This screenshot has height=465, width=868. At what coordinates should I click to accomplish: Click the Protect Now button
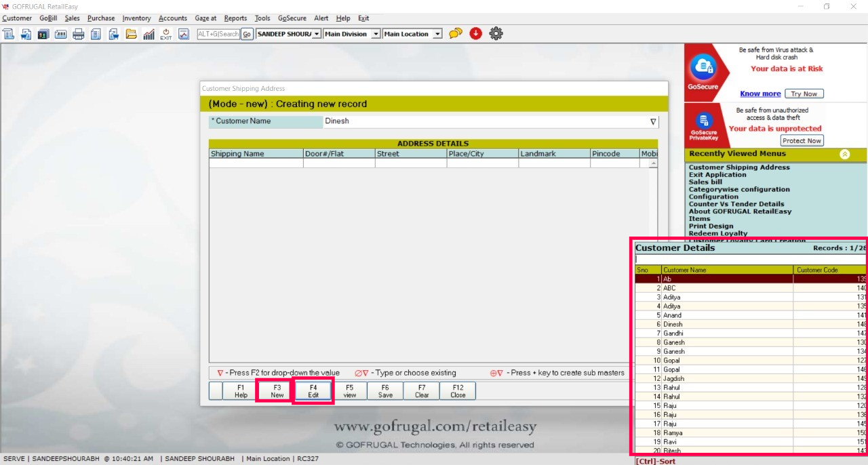(x=802, y=140)
